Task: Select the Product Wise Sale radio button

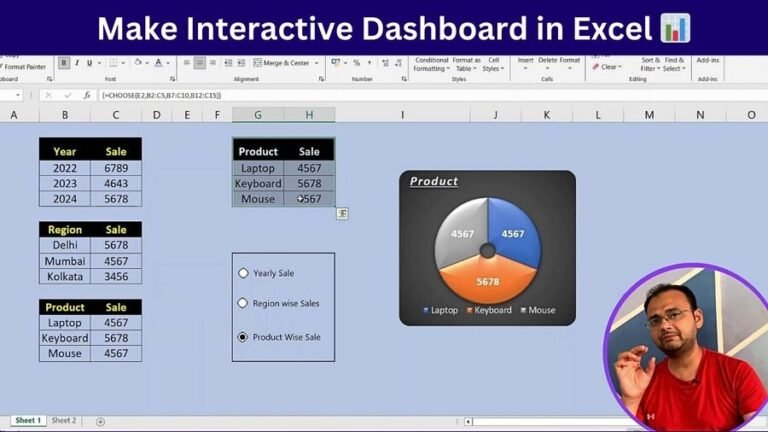Action: [x=243, y=337]
